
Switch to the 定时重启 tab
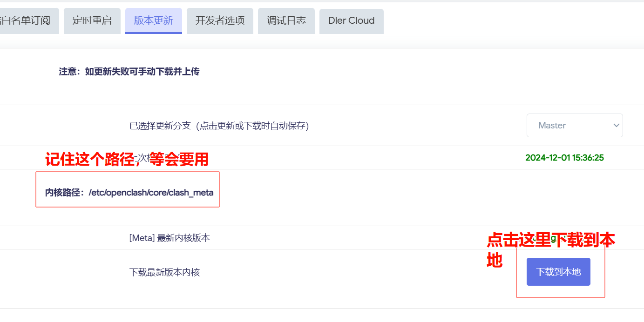[x=92, y=21]
